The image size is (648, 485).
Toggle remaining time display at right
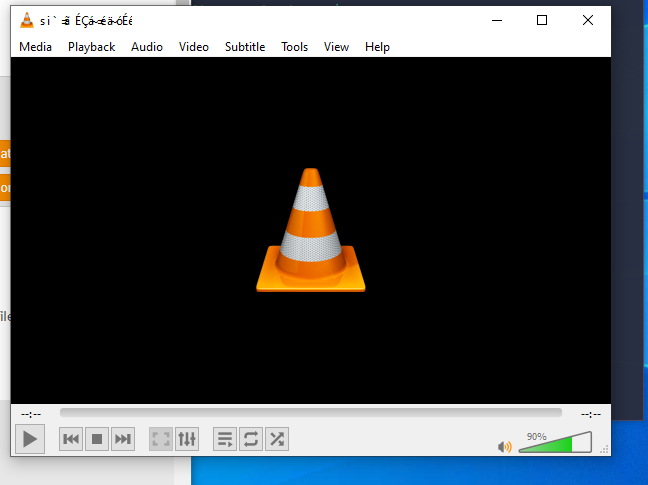591,414
